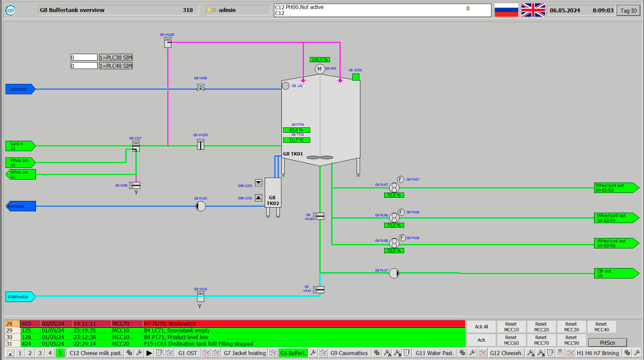Switch language with the UK flag
Screen dimensions: 644x360
coord(533,10)
